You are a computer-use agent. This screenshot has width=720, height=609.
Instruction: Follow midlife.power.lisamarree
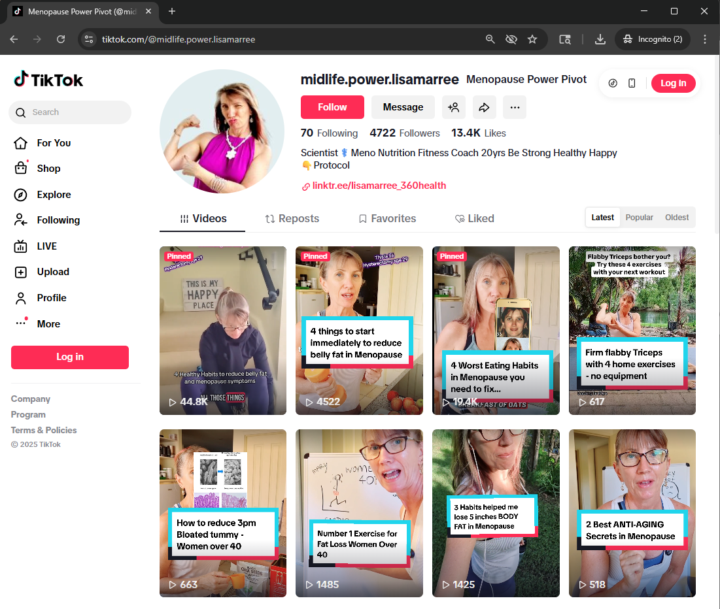click(332, 107)
